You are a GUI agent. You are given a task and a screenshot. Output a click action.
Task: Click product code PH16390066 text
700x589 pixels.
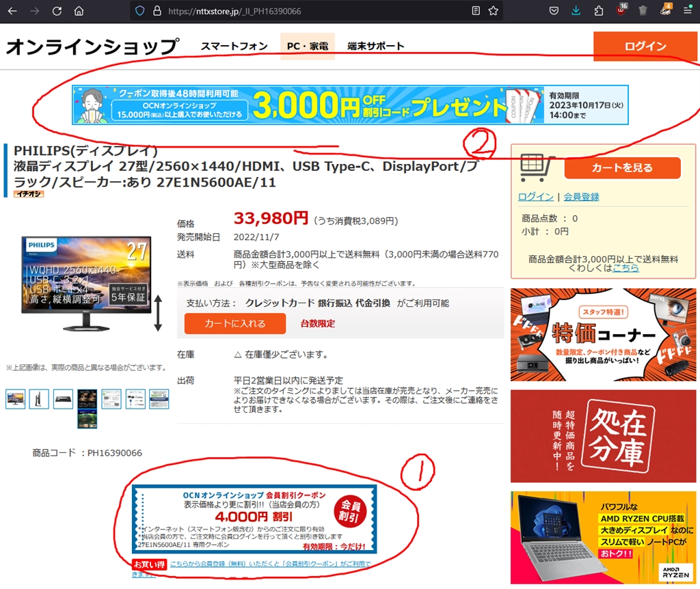(115, 453)
